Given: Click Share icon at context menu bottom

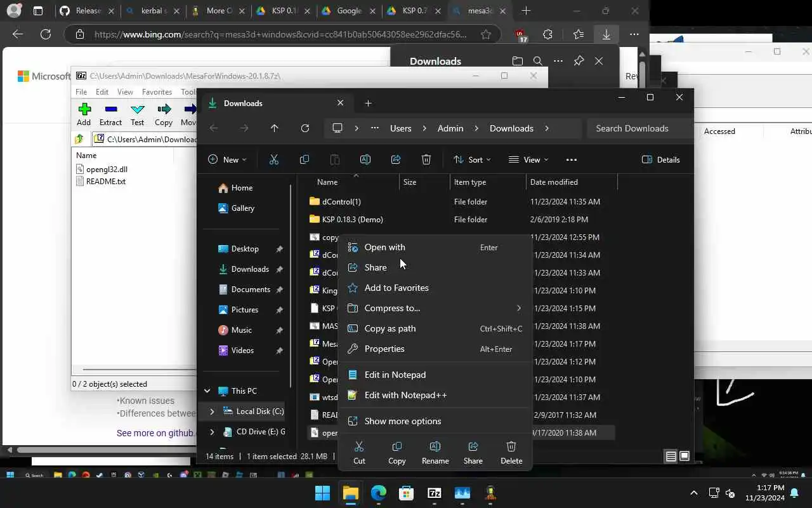Looking at the screenshot, I should click(x=473, y=453).
